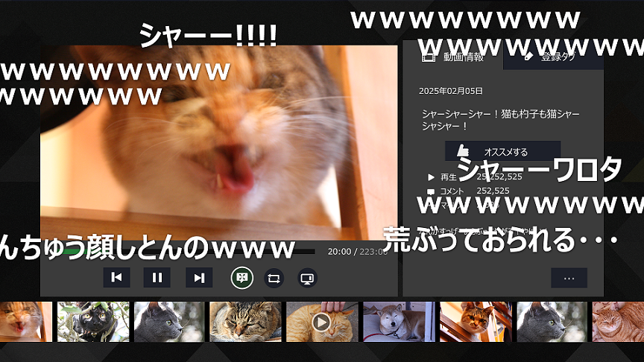This screenshot has width=644, height=362.
Task: Toggle repeat playback
Action: 274,279
